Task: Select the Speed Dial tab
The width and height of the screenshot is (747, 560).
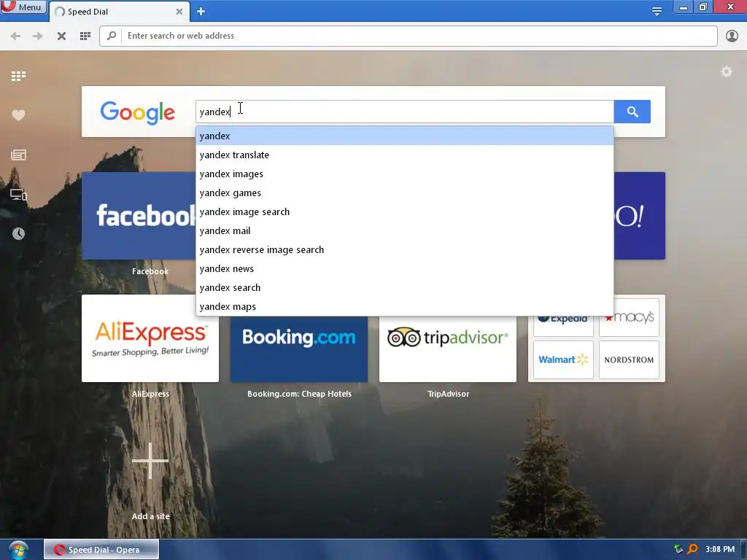Action: pos(119,12)
